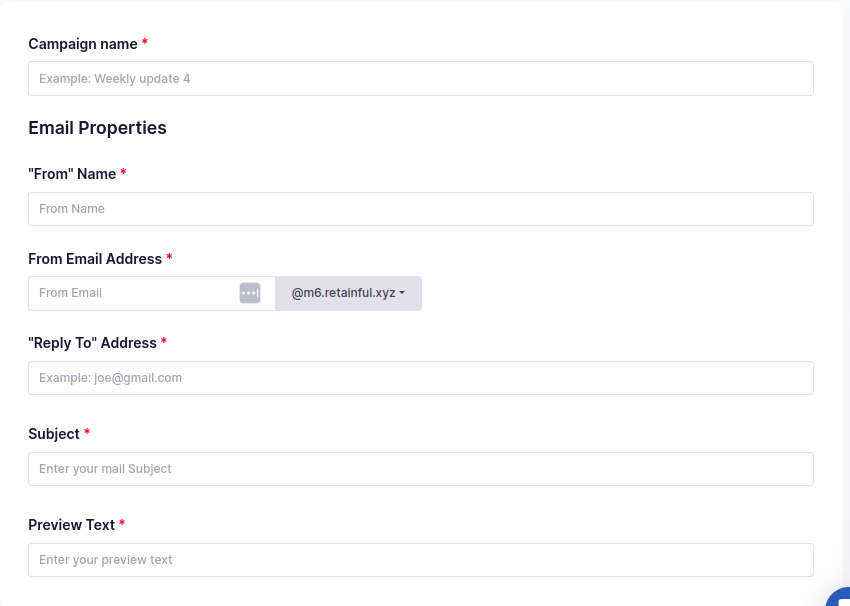Click the Email Properties heading
Screen dimensions: 850x606
click(x=97, y=127)
